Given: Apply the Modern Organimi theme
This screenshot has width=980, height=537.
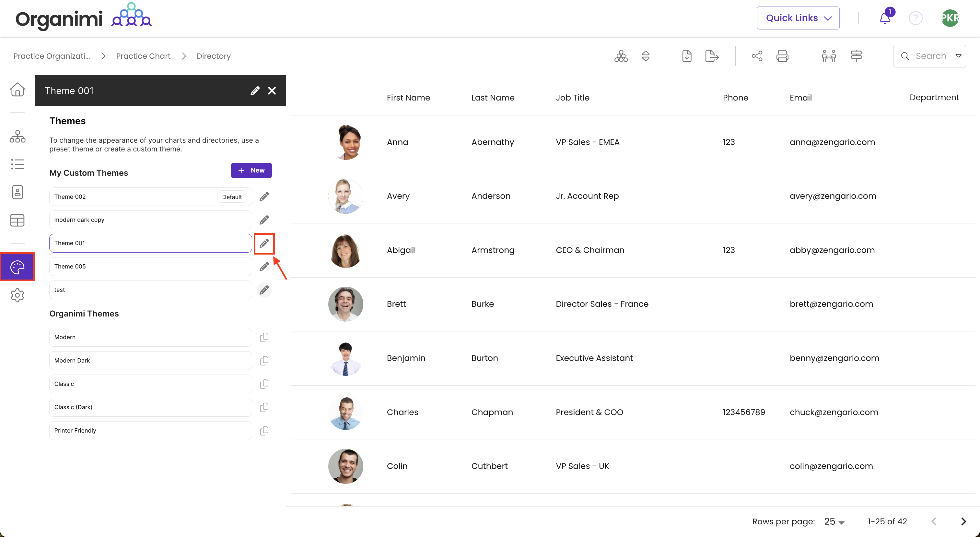Looking at the screenshot, I should [x=150, y=337].
